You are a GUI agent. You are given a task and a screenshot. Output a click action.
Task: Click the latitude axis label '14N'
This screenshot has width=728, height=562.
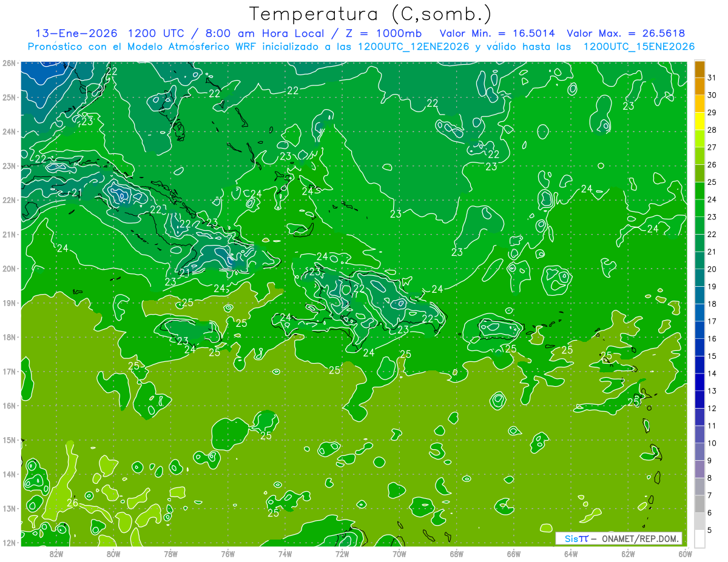pos(9,474)
